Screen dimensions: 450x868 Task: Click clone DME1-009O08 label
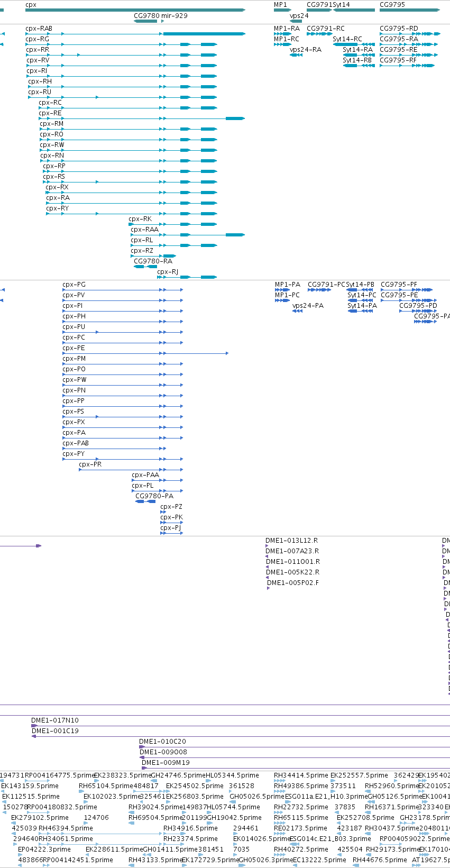point(163,752)
